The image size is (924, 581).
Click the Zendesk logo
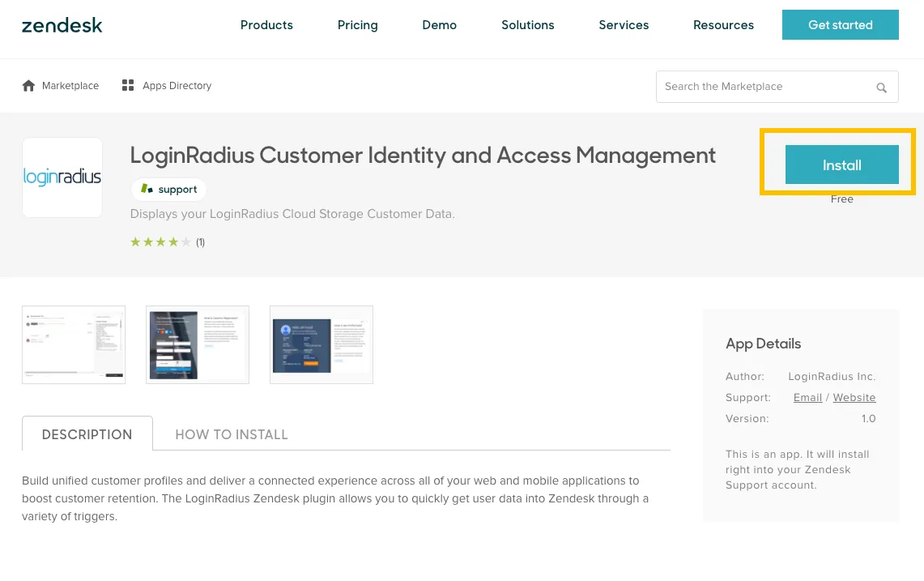(x=62, y=25)
